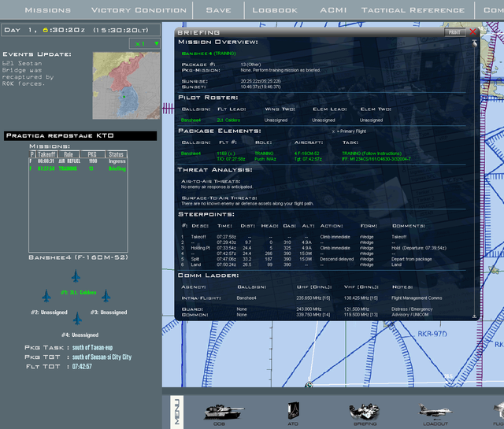Click the Takeoff steerpoint row
This screenshot has height=429, width=504.
coord(294,237)
